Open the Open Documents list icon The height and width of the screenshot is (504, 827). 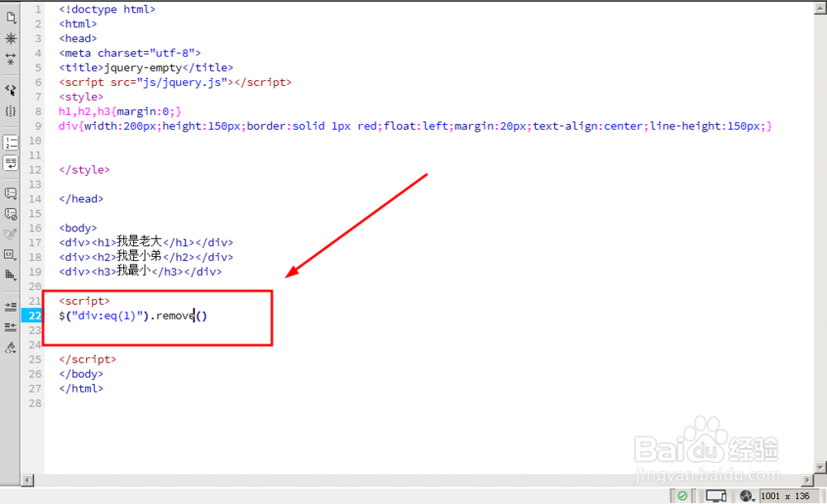[x=11, y=17]
